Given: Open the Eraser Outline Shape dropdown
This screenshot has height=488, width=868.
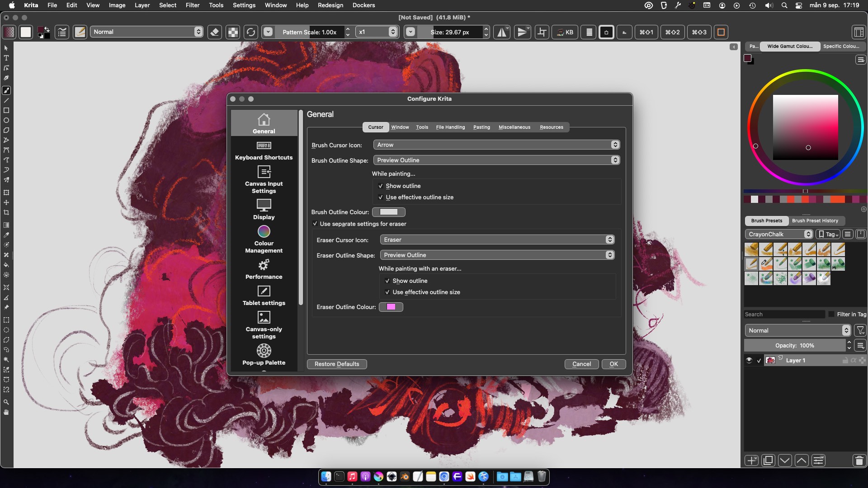Looking at the screenshot, I should click(497, 255).
